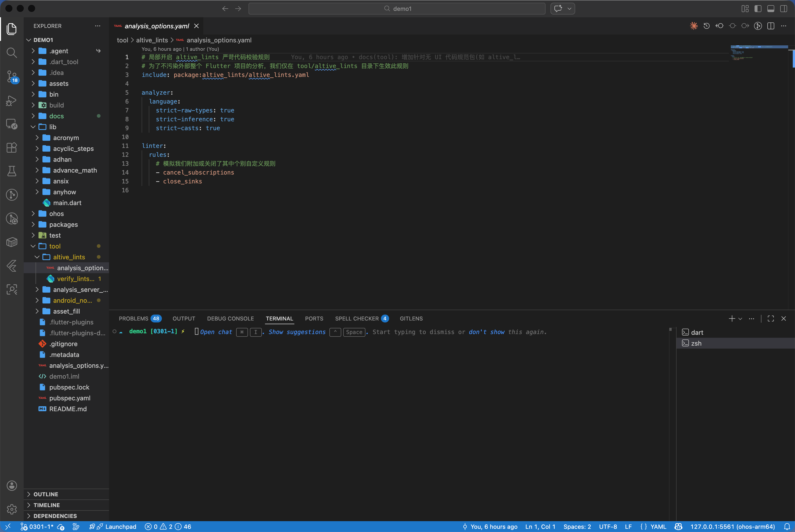Open Explorer Views and More Actions menu

pyautogui.click(x=98, y=26)
